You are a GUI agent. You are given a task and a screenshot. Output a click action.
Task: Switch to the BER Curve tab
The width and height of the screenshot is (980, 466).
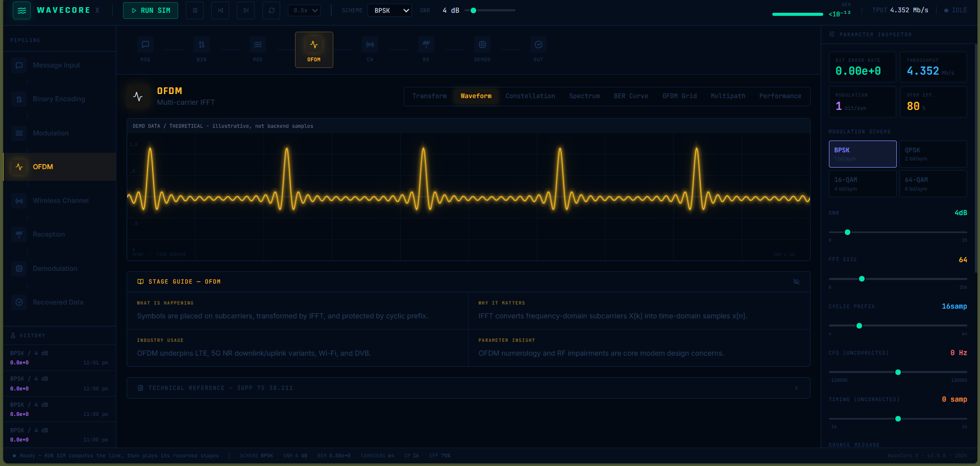[x=631, y=96]
